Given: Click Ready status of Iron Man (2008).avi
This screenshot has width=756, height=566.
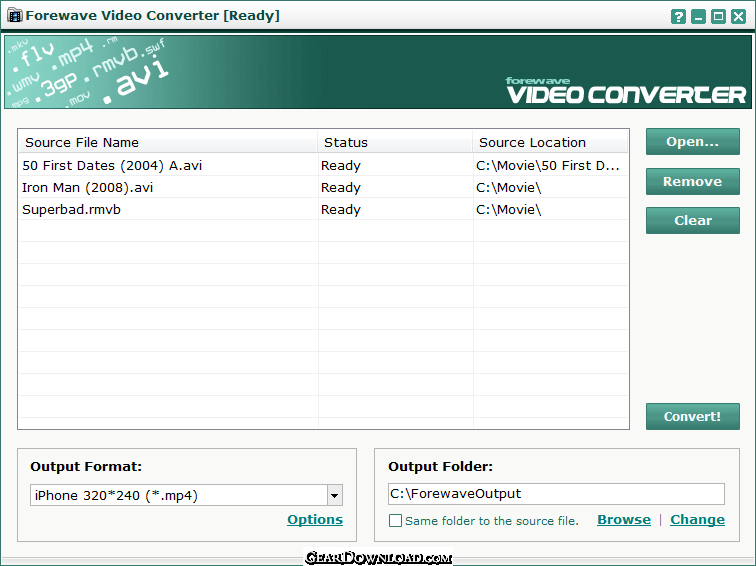Looking at the screenshot, I should pyautogui.click(x=340, y=188).
